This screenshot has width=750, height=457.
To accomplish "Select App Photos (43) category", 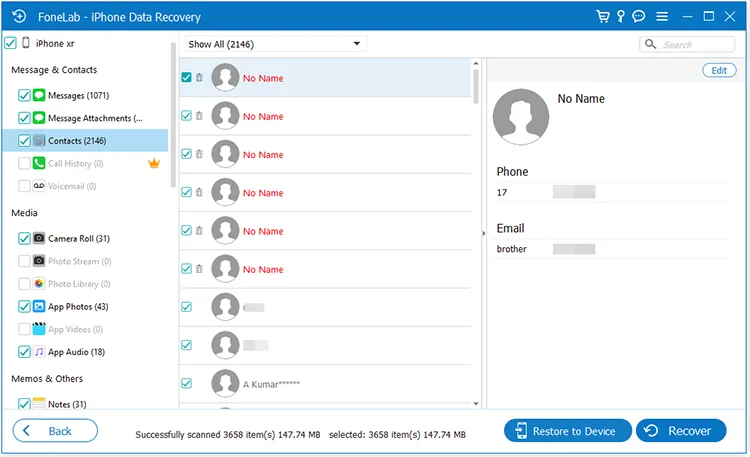I will (x=78, y=306).
